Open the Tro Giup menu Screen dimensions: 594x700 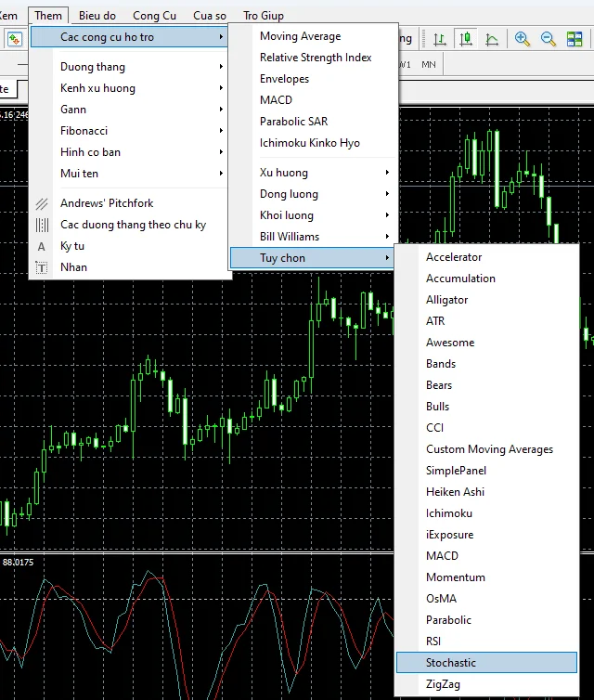pyautogui.click(x=264, y=16)
